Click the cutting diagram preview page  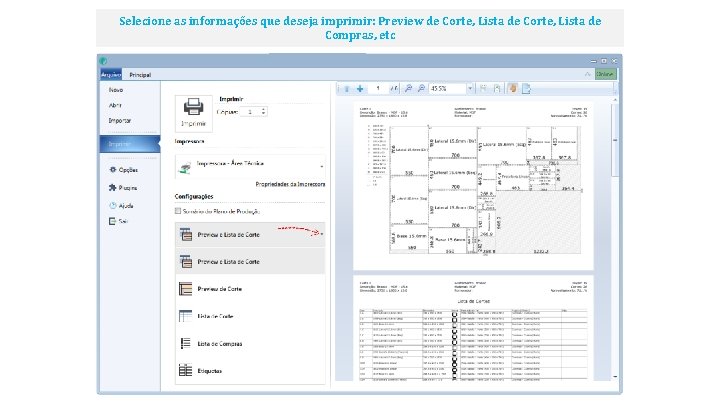tap(473, 186)
